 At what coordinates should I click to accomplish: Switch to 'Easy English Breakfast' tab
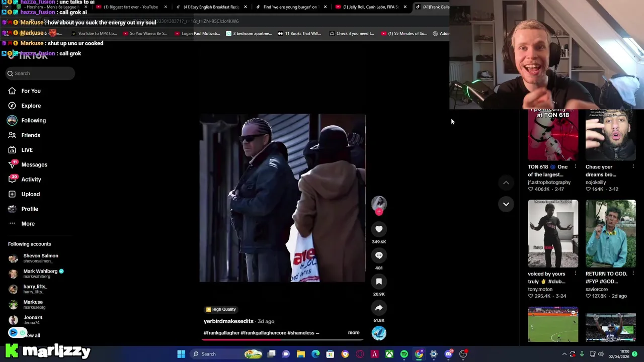pyautogui.click(x=211, y=7)
